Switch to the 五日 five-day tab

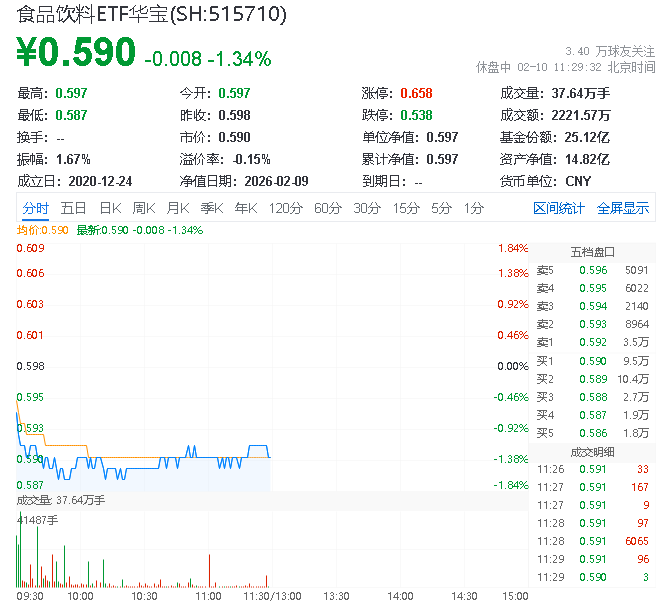coord(73,208)
